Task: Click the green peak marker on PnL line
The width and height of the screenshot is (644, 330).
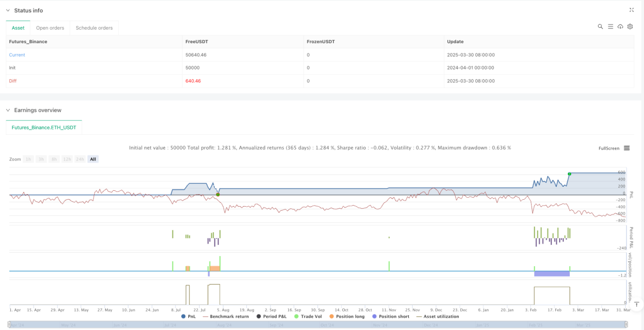Action: click(x=569, y=173)
